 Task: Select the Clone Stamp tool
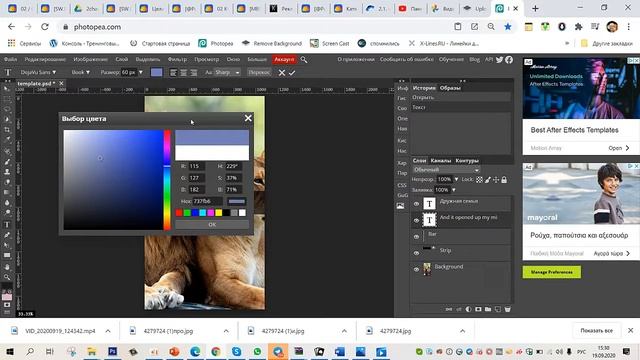(7, 172)
